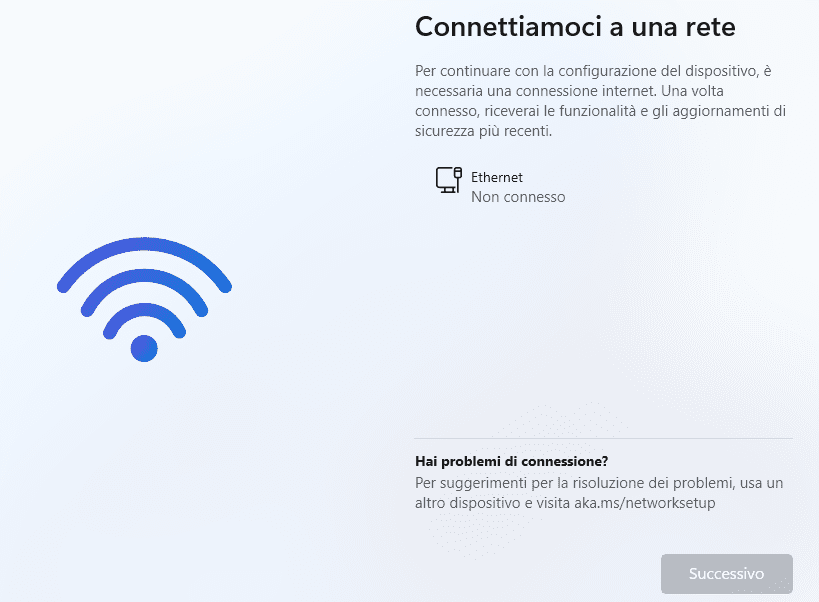Click the Ethernet computer-with-cable icon
The width and height of the screenshot is (819, 602).
tap(449, 180)
